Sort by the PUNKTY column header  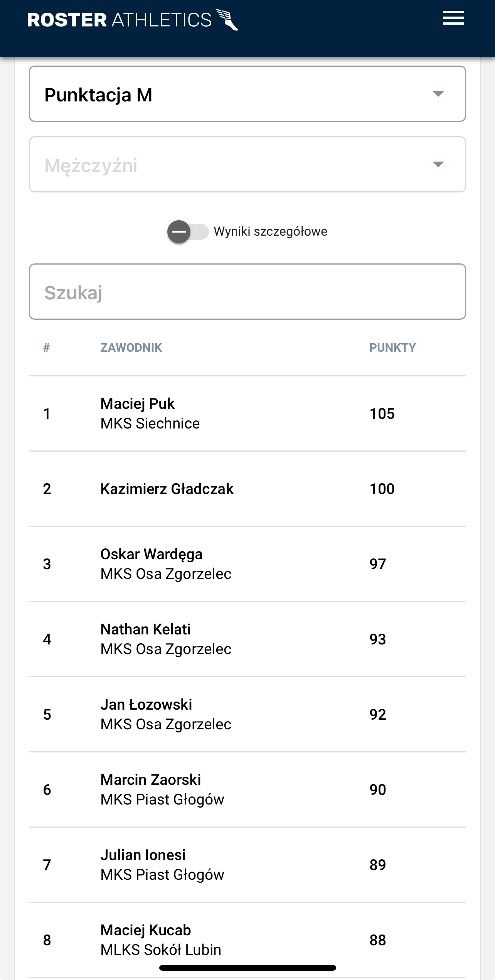pyautogui.click(x=392, y=348)
